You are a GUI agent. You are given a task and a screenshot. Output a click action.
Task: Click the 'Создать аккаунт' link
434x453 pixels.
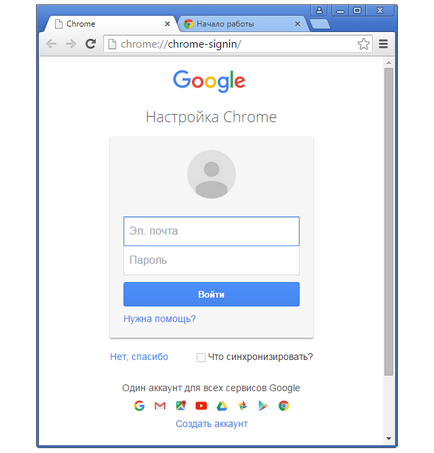pyautogui.click(x=211, y=424)
